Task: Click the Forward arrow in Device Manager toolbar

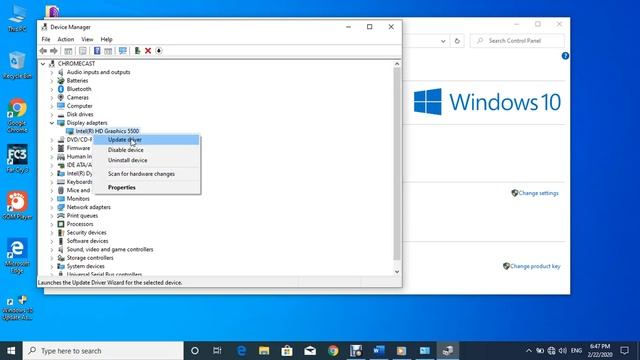Action: coord(53,51)
